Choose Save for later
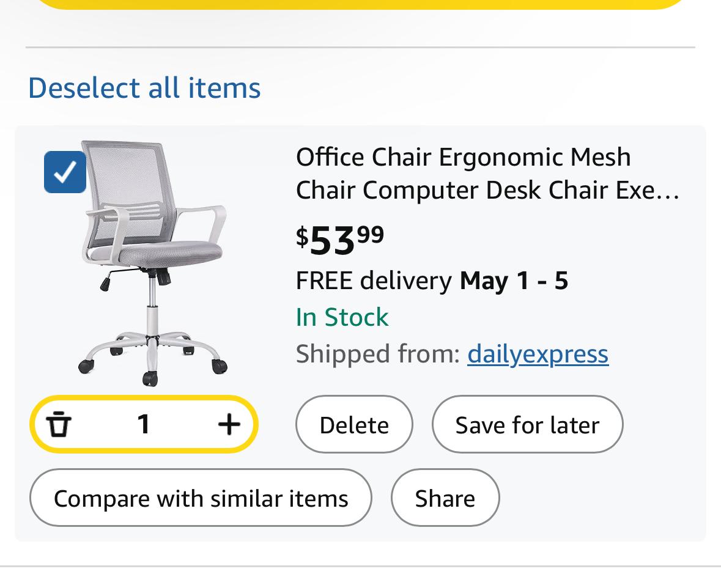 [527, 424]
